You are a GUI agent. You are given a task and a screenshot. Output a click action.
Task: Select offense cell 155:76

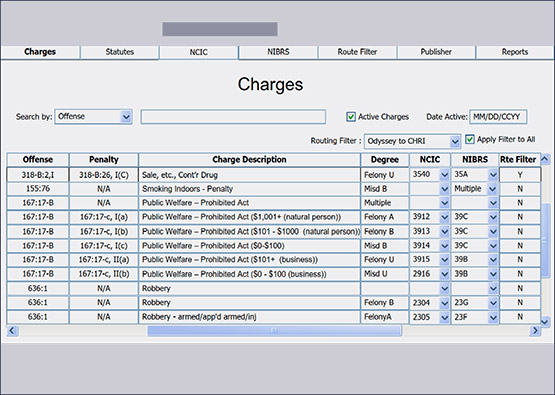click(x=38, y=189)
